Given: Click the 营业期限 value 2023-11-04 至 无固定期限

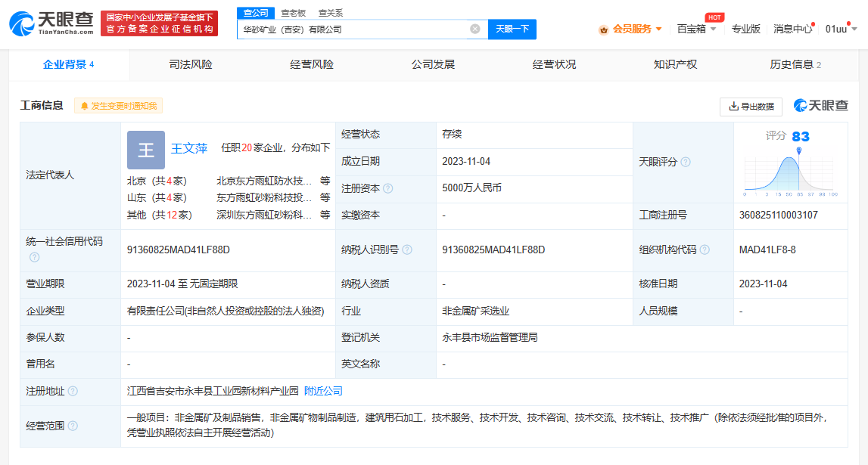Looking at the screenshot, I should coord(182,284).
